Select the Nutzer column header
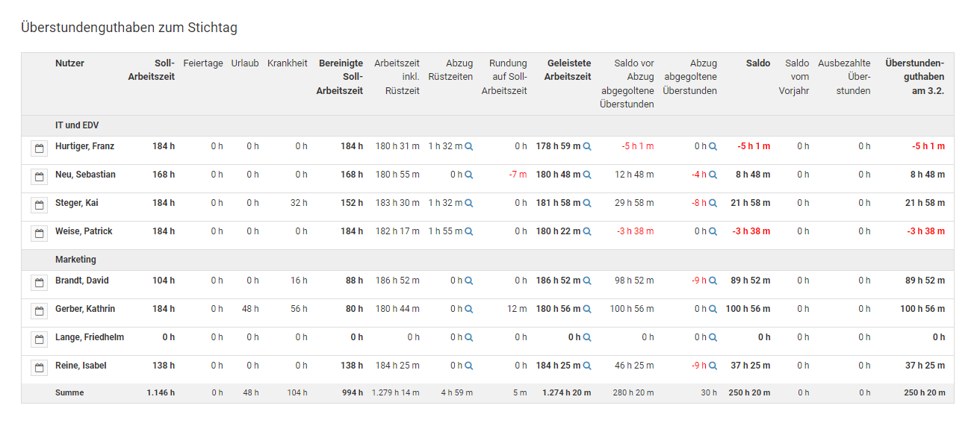Screen dimensions: 980x429 pos(69,63)
